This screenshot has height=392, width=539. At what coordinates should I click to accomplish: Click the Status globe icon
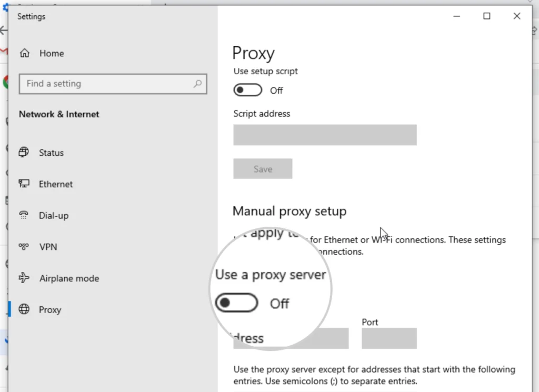point(24,152)
